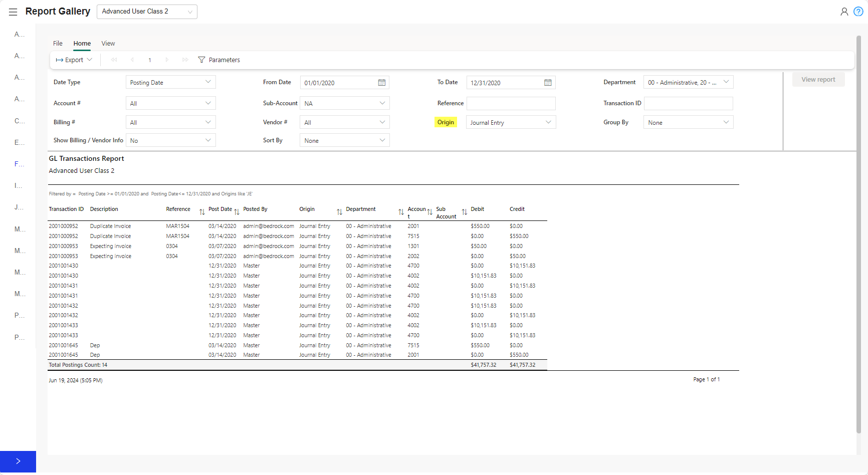Image resolution: width=868 pixels, height=475 pixels.
Task: Click the highlighted Origin label
Action: tap(446, 122)
